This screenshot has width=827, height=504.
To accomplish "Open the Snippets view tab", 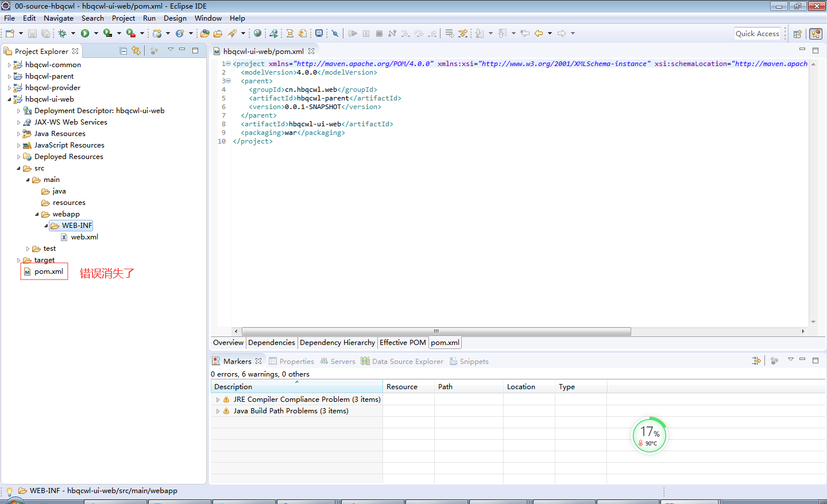I will [469, 361].
